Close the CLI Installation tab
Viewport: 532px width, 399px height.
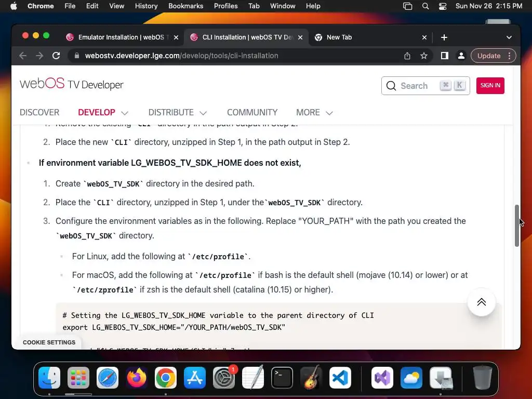300,37
